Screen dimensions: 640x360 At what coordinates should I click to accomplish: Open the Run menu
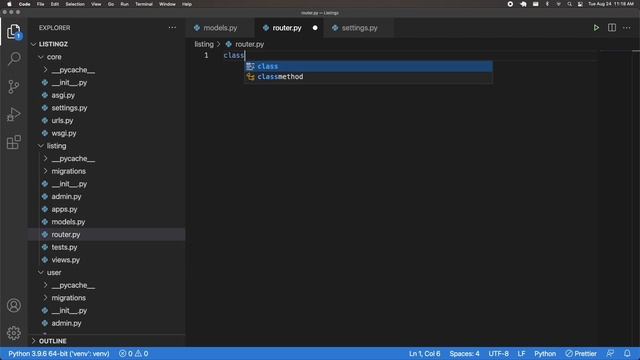pos(124,4)
